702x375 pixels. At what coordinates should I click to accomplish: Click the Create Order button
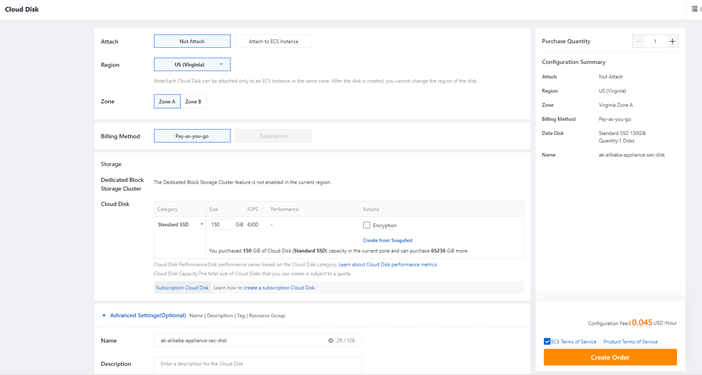click(610, 357)
